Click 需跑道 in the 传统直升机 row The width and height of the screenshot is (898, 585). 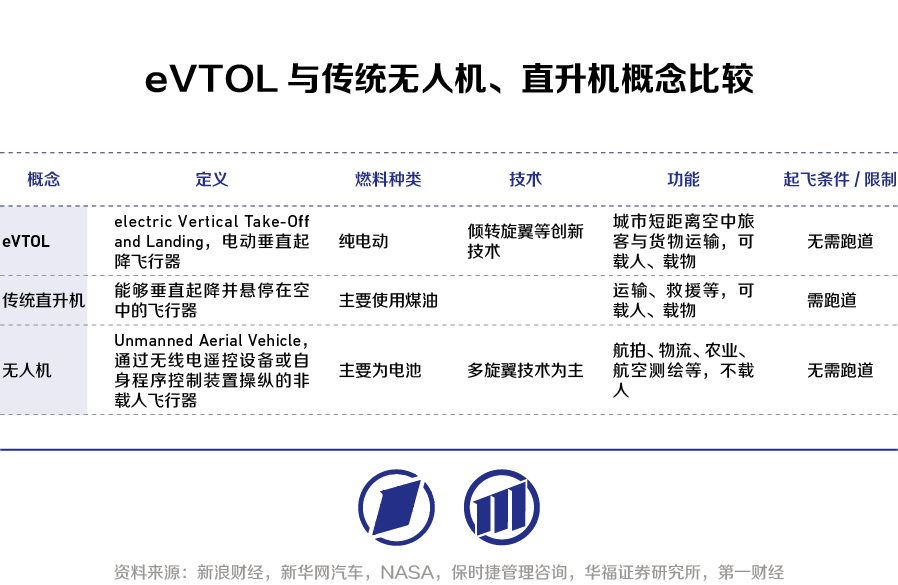click(832, 300)
